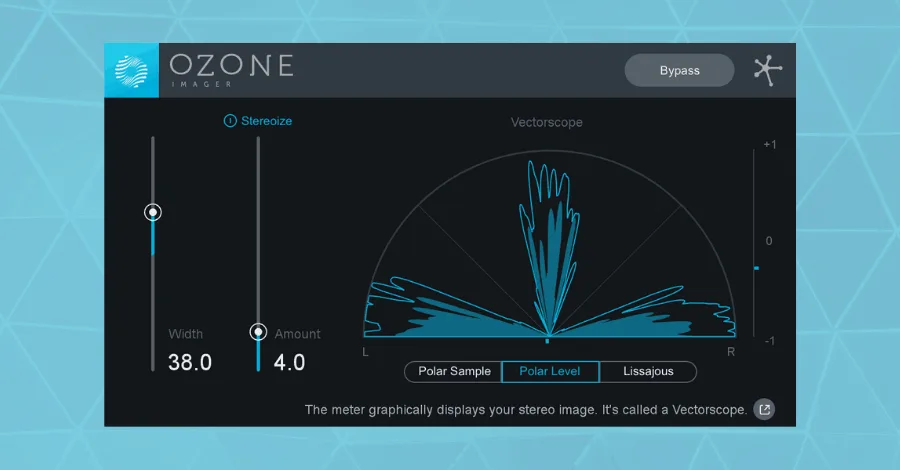The height and width of the screenshot is (470, 900).
Task: Switch to the Polar Sample view
Action: click(x=453, y=371)
